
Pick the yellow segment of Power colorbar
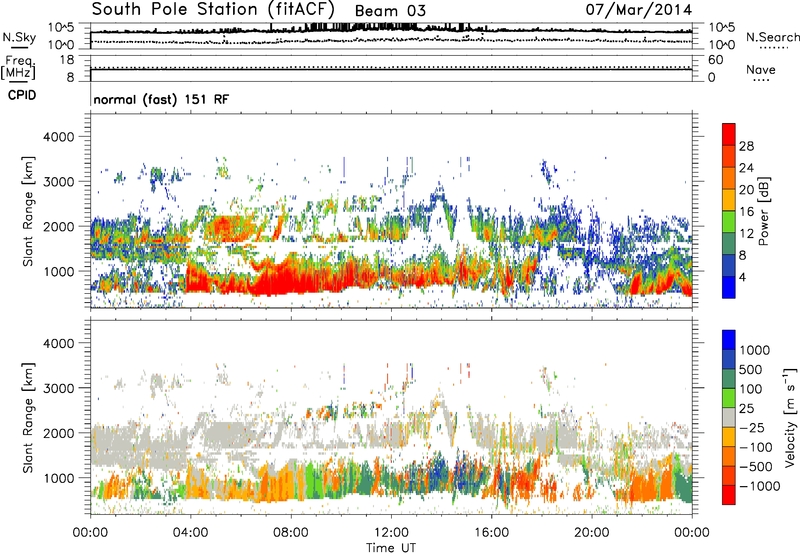click(729, 200)
